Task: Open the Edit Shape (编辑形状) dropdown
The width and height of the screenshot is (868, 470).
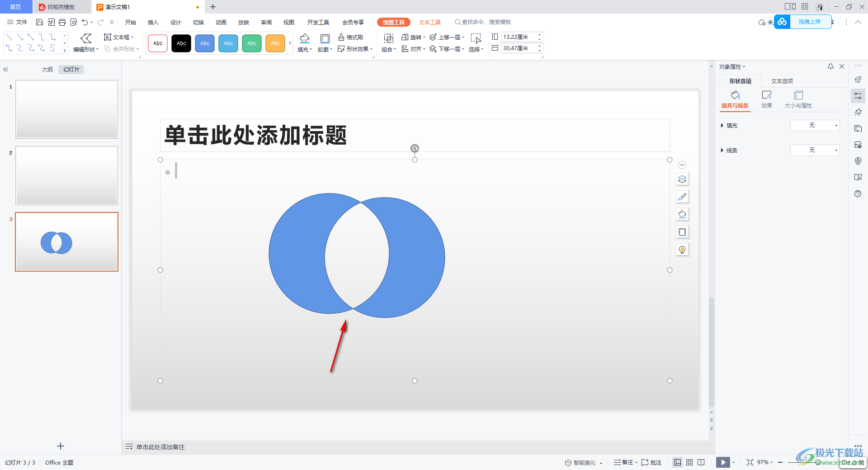Action: pos(86,43)
